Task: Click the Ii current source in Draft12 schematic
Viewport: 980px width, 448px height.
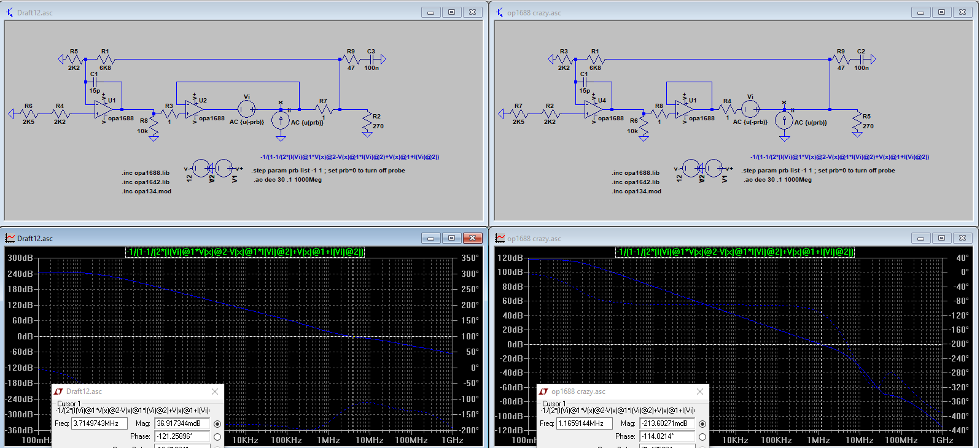Action: 281,120
